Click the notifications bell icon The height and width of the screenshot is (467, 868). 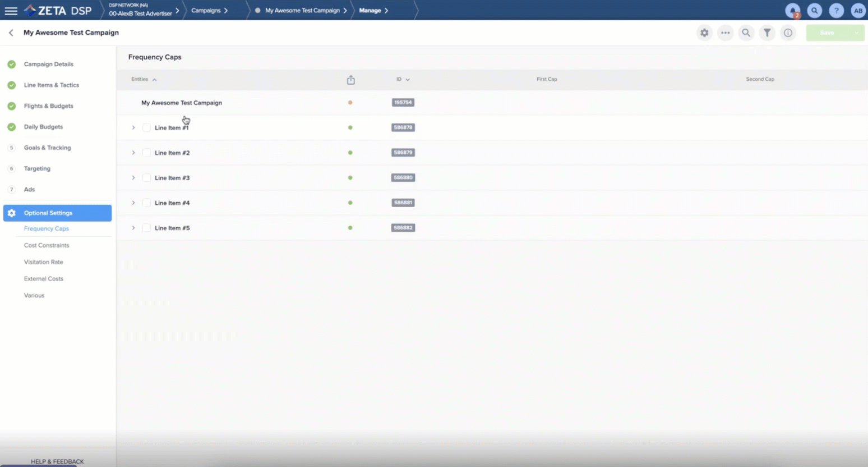[x=792, y=11]
